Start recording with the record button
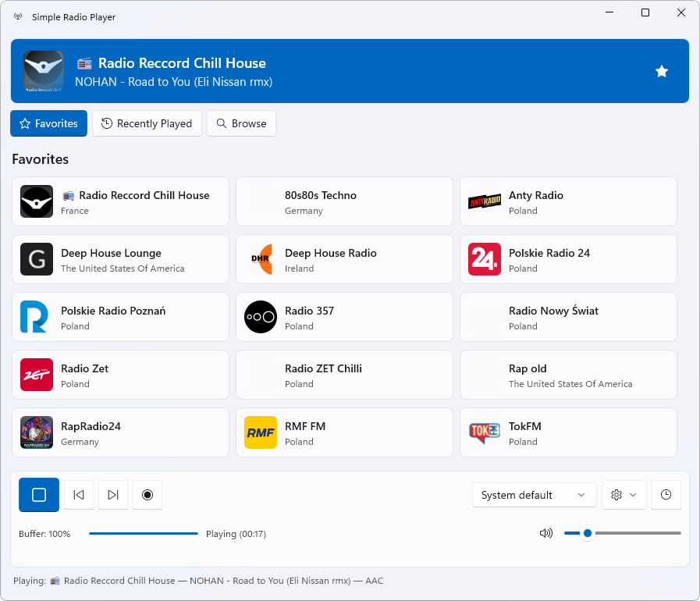 click(x=147, y=495)
